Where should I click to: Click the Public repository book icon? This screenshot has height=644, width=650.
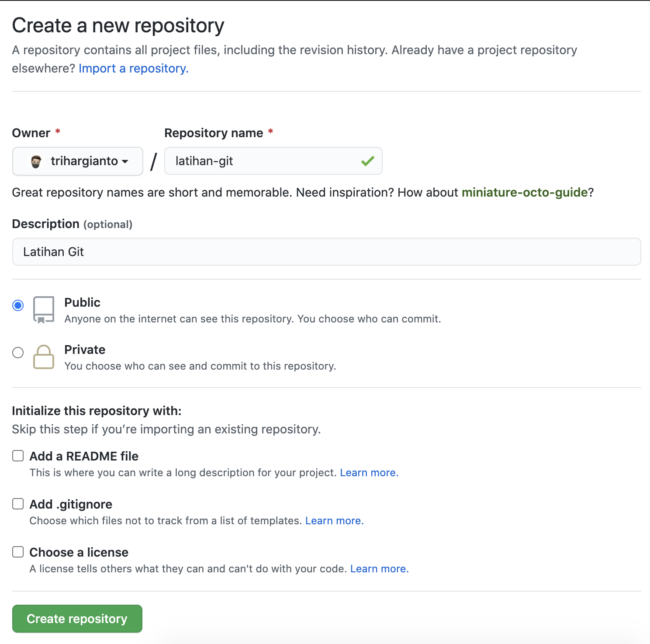[x=43, y=308]
